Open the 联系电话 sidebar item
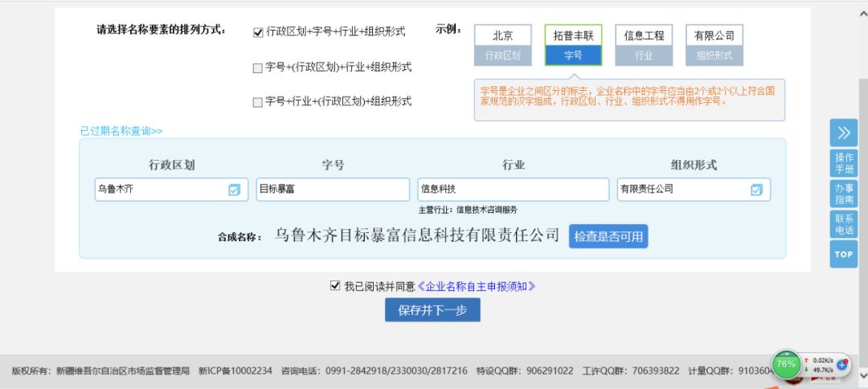Image resolution: width=868 pixels, height=389 pixels. tap(844, 224)
